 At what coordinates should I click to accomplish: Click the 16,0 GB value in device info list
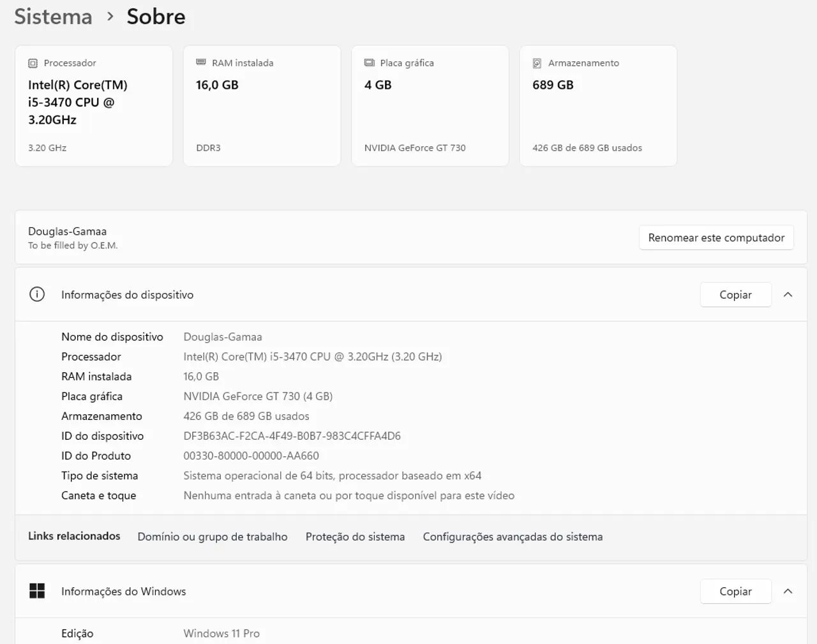click(x=201, y=377)
